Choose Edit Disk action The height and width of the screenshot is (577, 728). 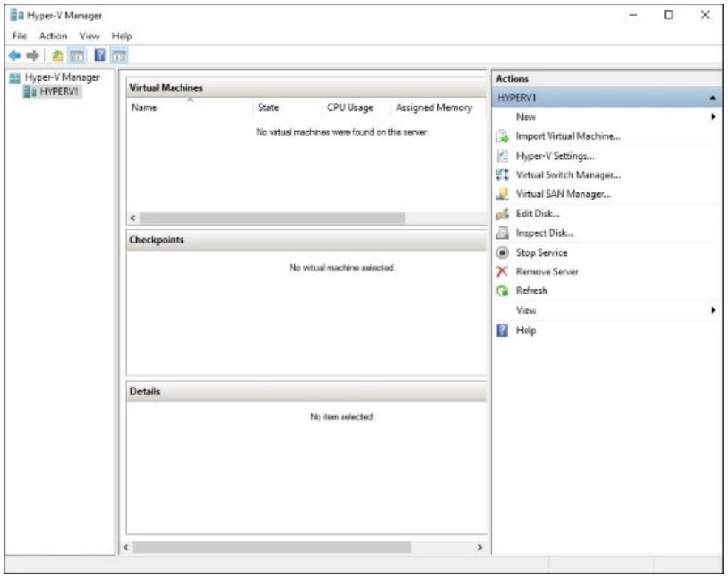coord(538,214)
